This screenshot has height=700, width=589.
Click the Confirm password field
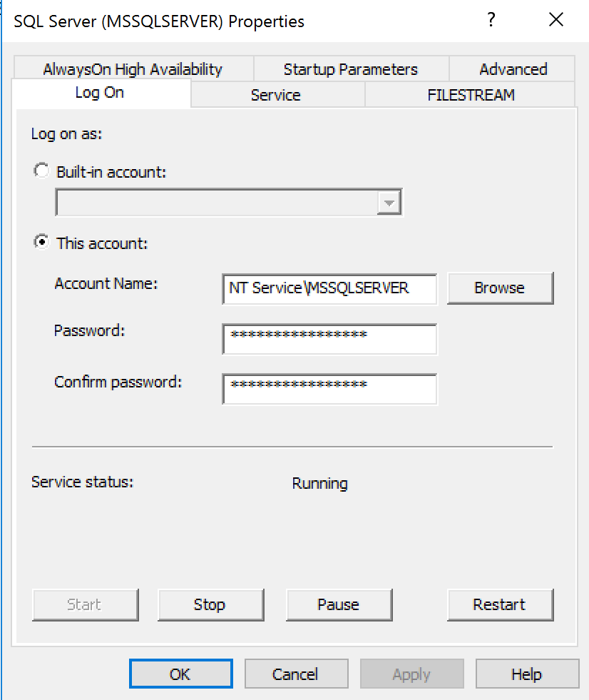click(x=329, y=388)
